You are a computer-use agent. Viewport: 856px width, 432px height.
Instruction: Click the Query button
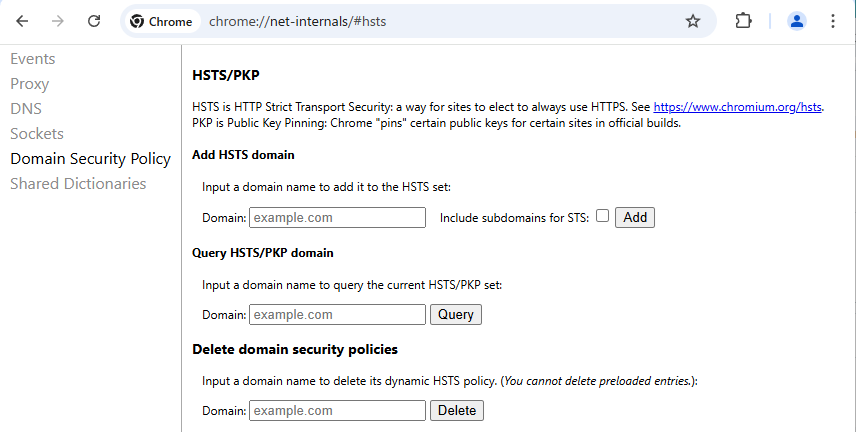(456, 315)
